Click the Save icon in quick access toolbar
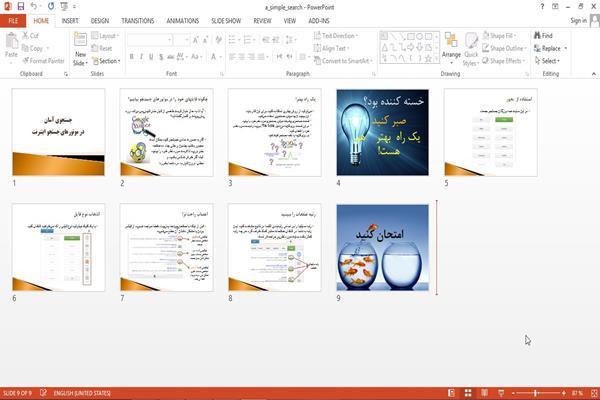600x400 pixels. tap(21, 7)
